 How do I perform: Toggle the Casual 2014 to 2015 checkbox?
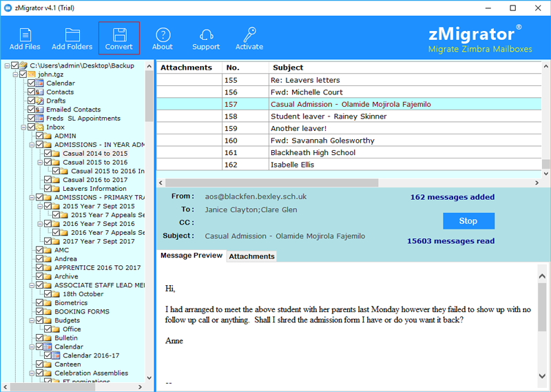[x=48, y=153]
